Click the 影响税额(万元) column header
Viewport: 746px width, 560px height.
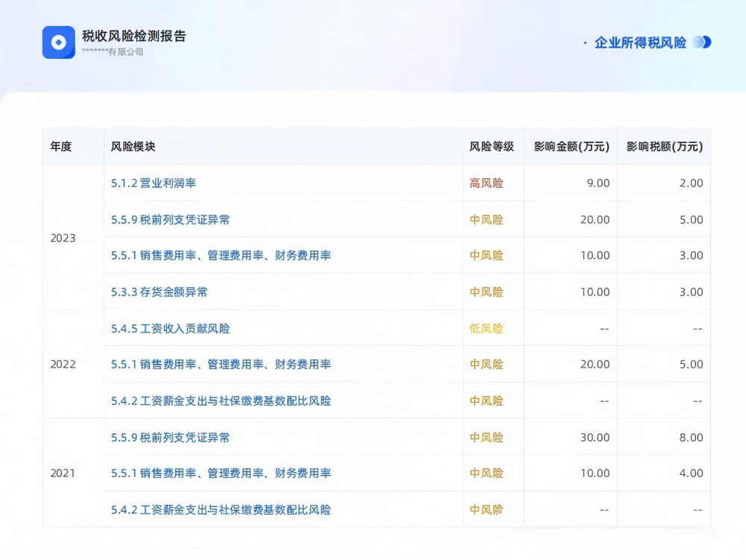pos(664,146)
